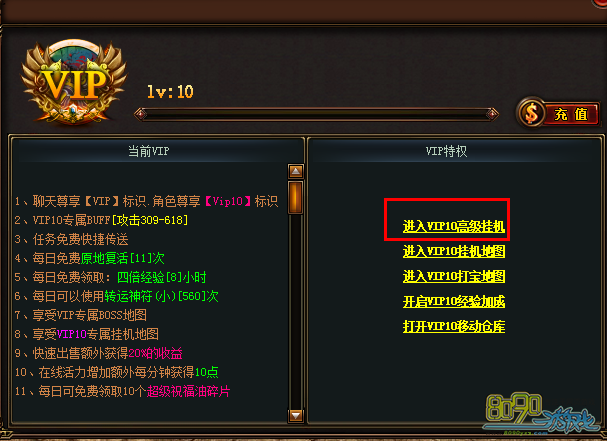This screenshot has height=441, width=607.
Task: Click the VIP experience progress bar
Action: coord(316,114)
